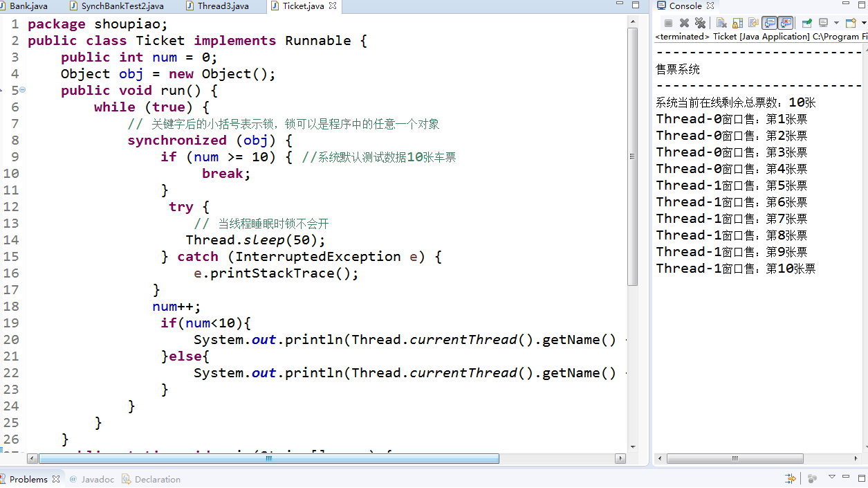Toggle show console when standard out changes
Viewport: 868px width, 488px height.
(x=769, y=23)
